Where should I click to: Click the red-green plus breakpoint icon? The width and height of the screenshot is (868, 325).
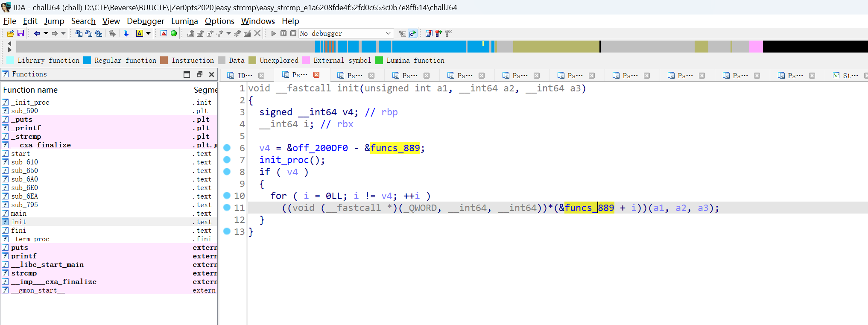[439, 33]
